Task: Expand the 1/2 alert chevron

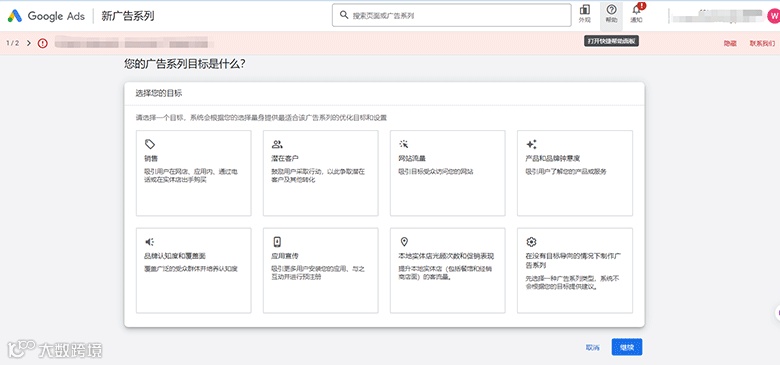Action: pos(29,43)
